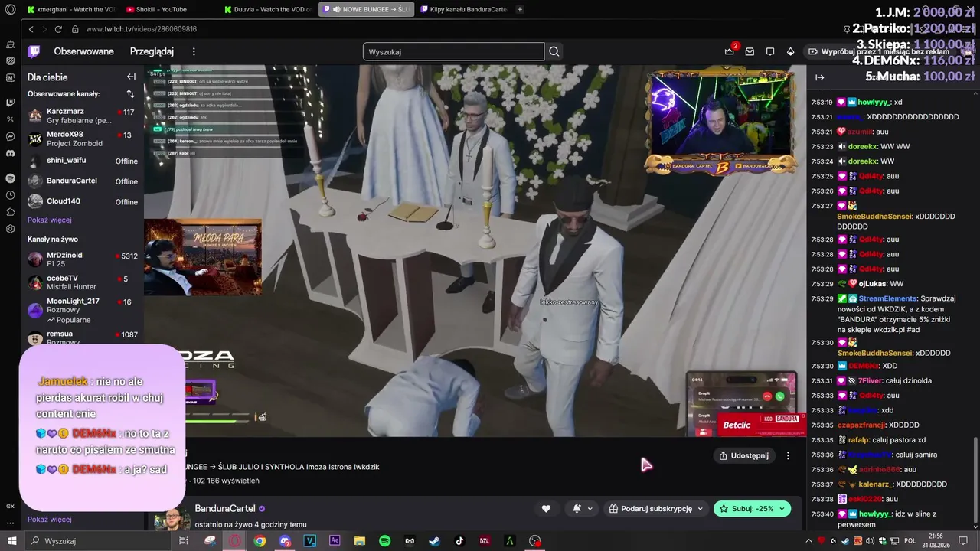The width and height of the screenshot is (980, 551).
Task: Open the Twitch bits diamond icon
Action: point(791,51)
